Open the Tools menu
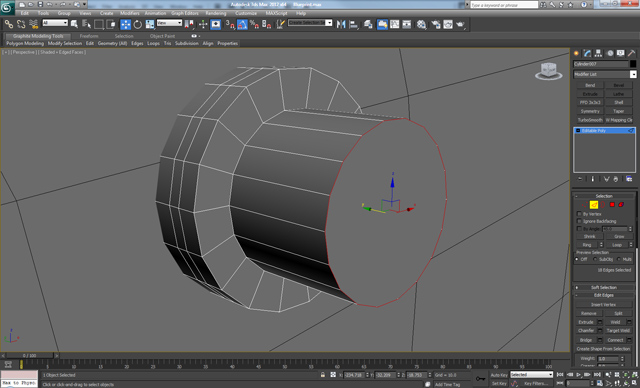Viewport: 640px width, 388px height. (43, 13)
